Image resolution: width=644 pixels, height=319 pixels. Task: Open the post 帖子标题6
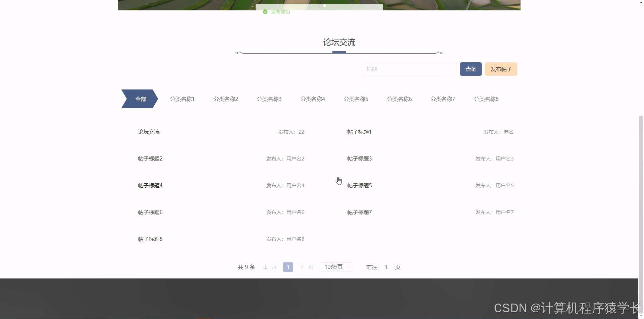coord(150,212)
